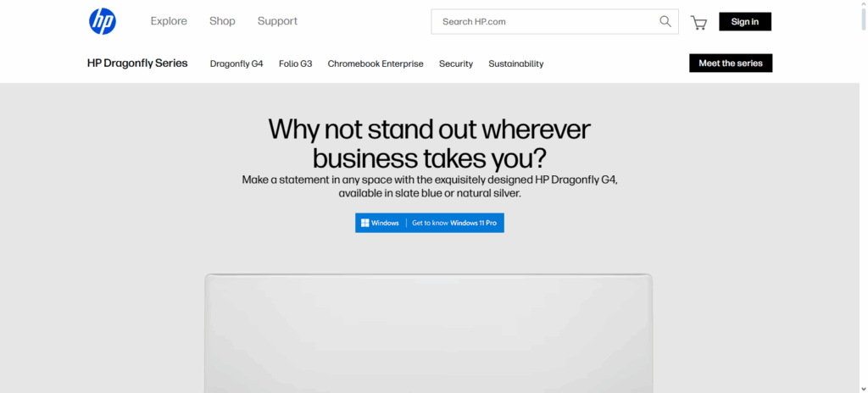
Task: Click the Windows logo in the banner
Action: [x=364, y=223]
